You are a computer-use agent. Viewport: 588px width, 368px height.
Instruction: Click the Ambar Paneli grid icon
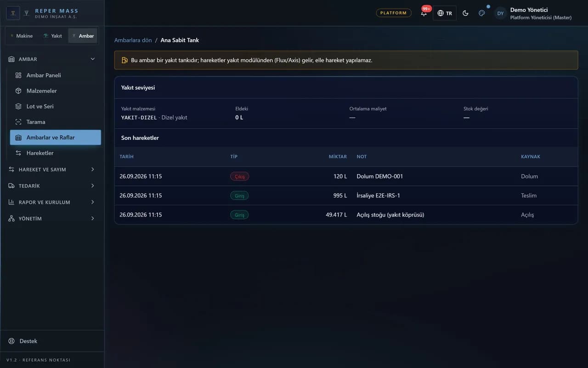pyautogui.click(x=18, y=75)
